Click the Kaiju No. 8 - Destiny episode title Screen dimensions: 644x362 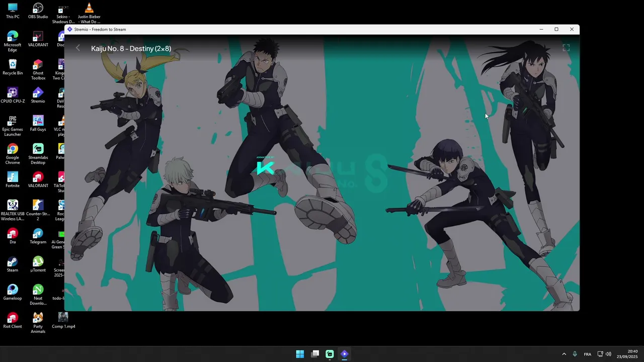coord(131,49)
